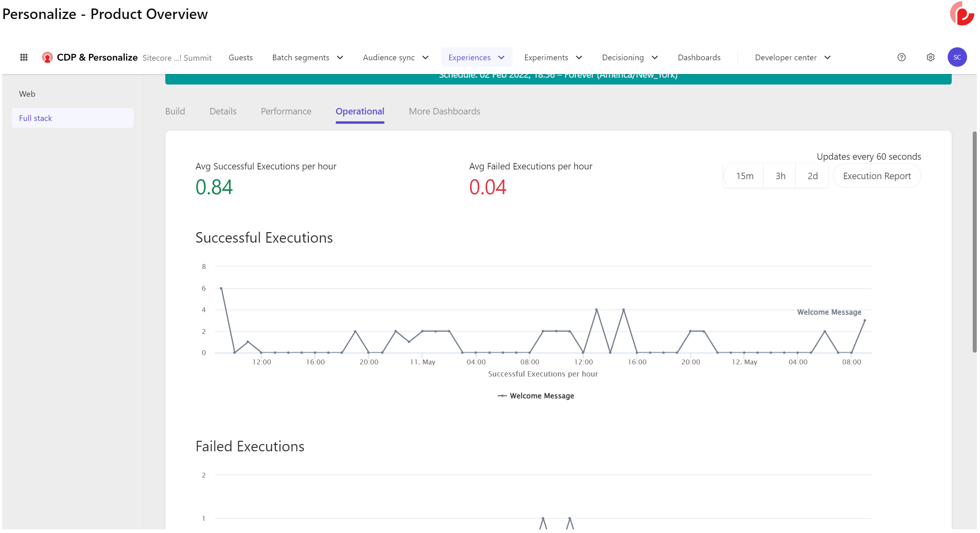Toggle Welcome Message series in chart legend
The width and height of the screenshot is (980, 533).
click(x=536, y=396)
